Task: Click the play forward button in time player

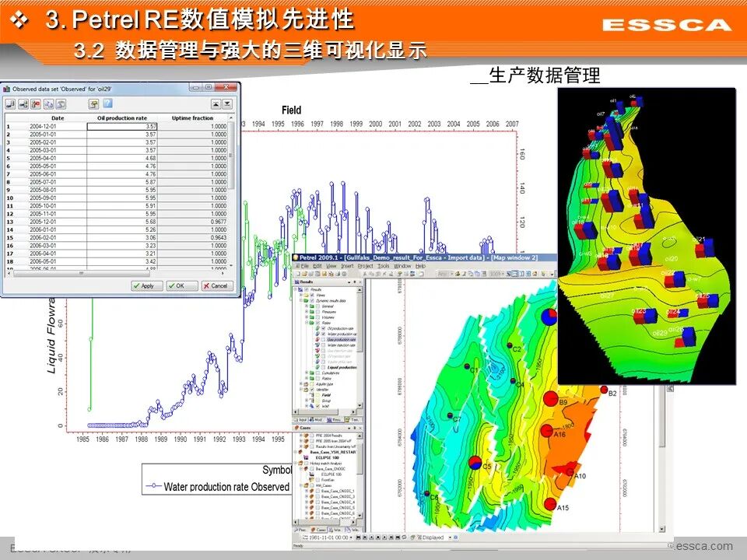Action: [x=384, y=537]
